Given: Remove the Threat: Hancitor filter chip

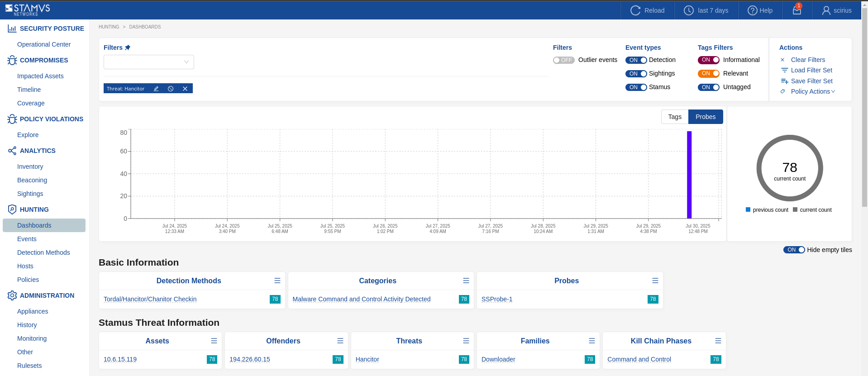Looking at the screenshot, I should pos(185,89).
